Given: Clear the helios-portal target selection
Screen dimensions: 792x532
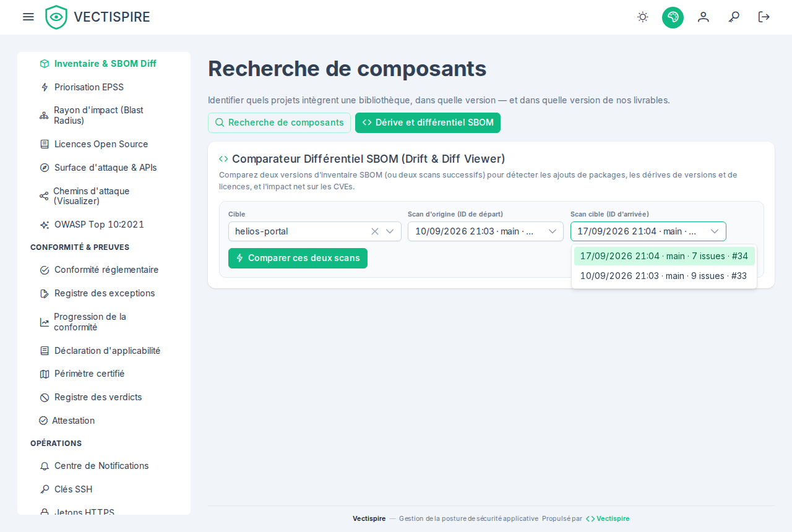Looking at the screenshot, I should click(375, 231).
